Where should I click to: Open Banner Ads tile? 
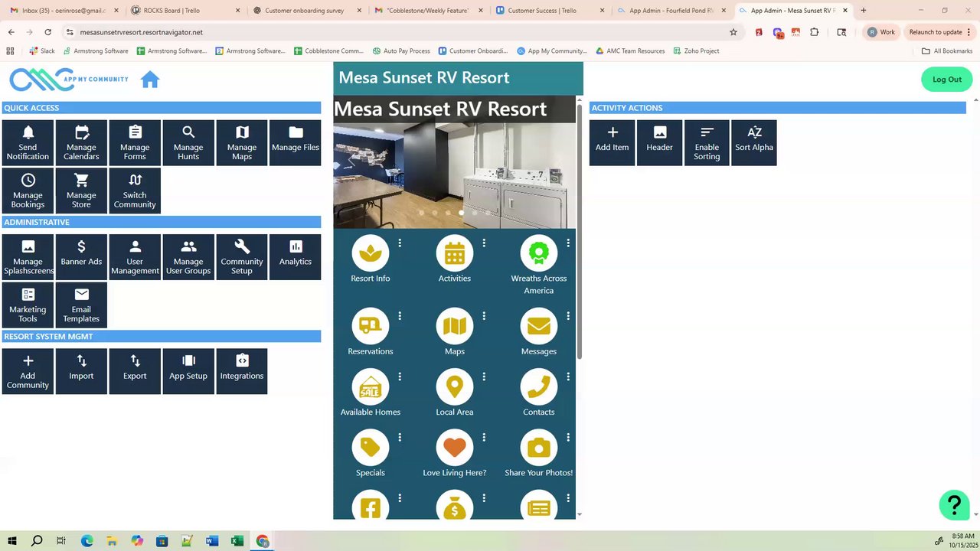pyautogui.click(x=81, y=257)
